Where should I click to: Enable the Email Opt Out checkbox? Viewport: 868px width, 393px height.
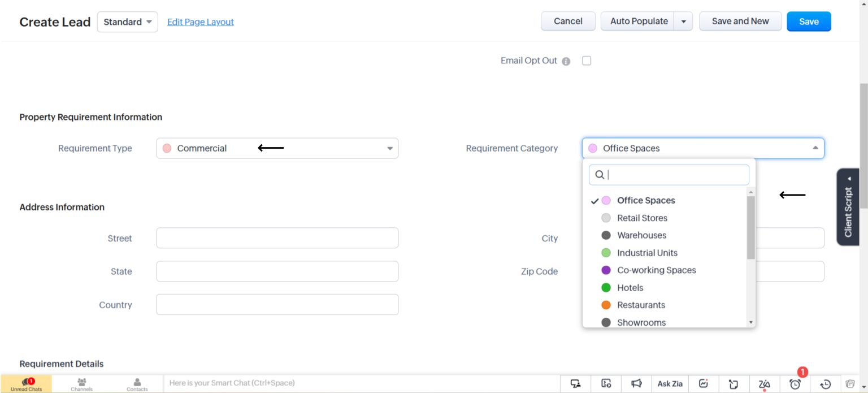586,61
